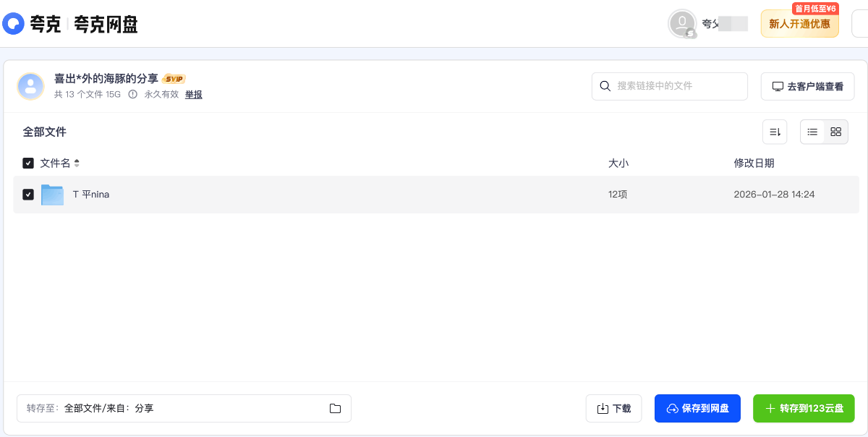868x437 pixels.
Task: Click cloud icon on 保存到网盘 button
Action: (x=671, y=408)
